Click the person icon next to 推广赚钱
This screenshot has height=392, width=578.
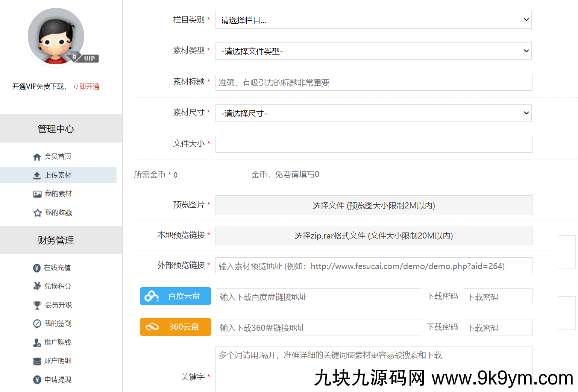[x=37, y=343]
